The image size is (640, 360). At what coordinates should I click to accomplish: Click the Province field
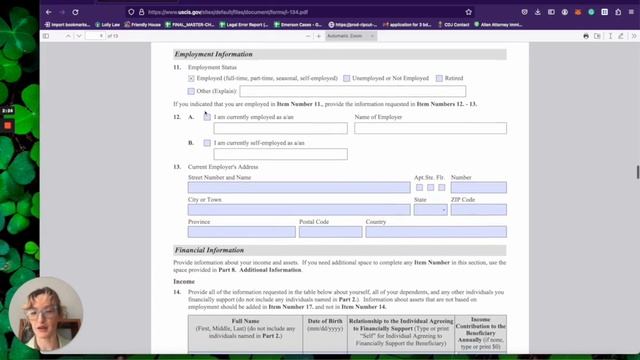[242, 232]
